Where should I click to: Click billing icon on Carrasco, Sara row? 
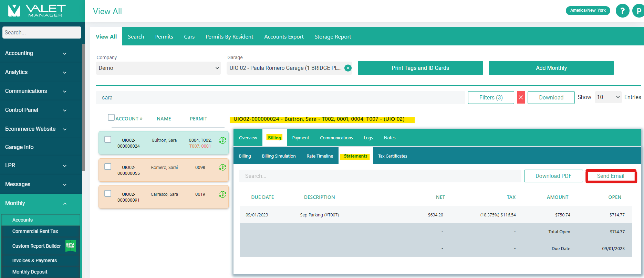pos(222,194)
